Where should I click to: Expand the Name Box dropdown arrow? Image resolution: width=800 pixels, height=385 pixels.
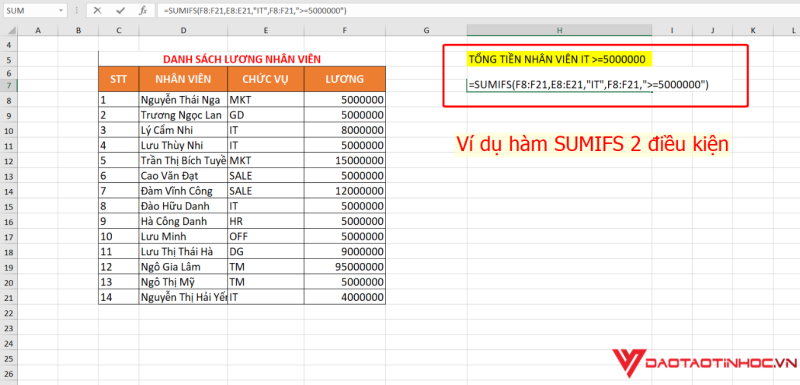coord(61,10)
